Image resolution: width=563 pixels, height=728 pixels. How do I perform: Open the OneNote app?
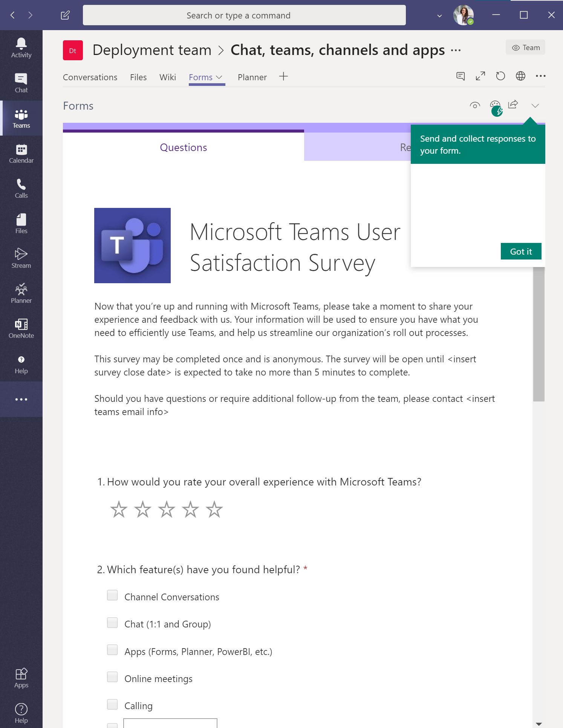point(21,328)
